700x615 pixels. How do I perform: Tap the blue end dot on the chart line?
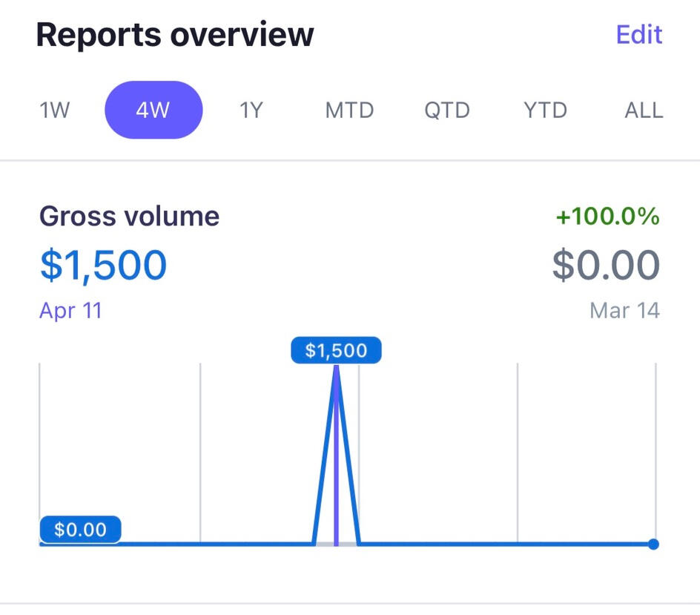tap(653, 544)
